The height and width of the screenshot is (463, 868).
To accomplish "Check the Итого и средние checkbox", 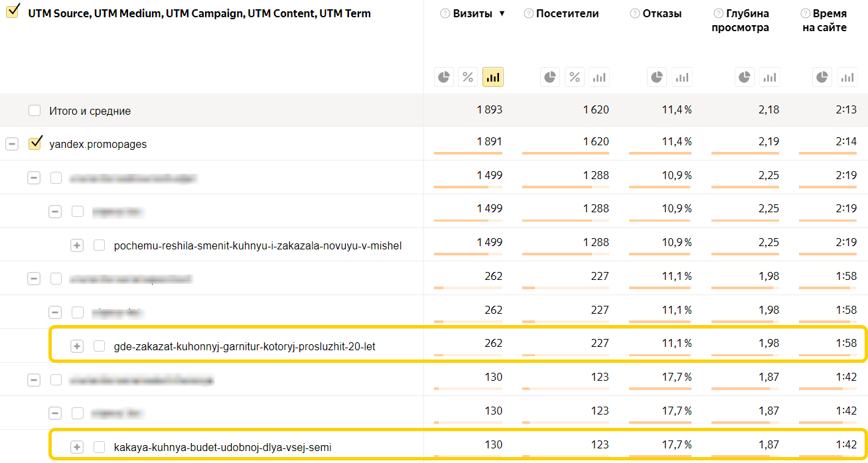I will (x=35, y=111).
